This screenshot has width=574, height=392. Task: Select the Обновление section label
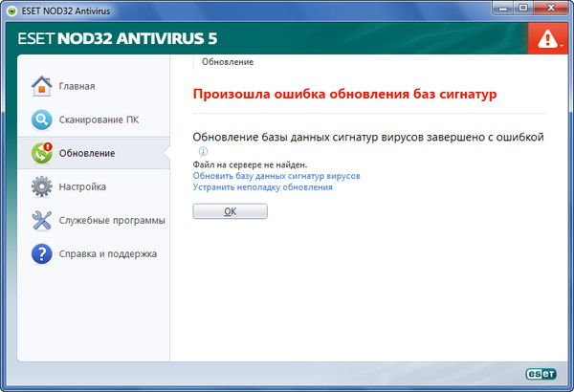[87, 153]
